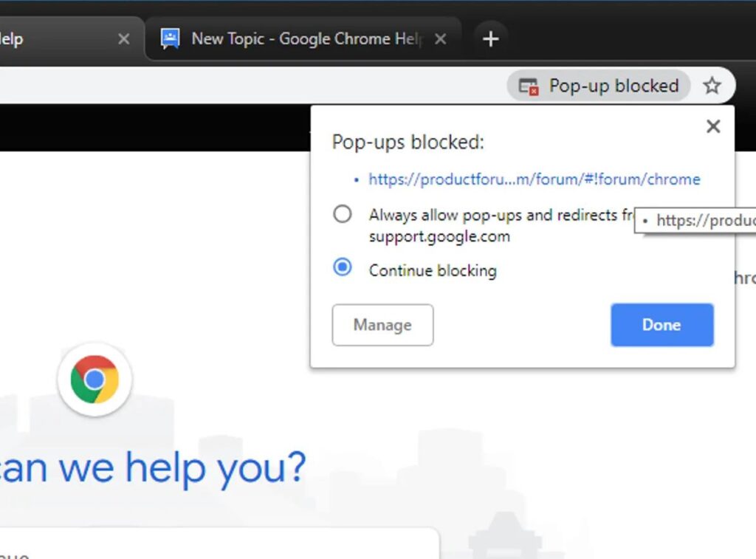
Task: Switch to New Topic - Google Chrome Help tab
Action: pos(303,38)
